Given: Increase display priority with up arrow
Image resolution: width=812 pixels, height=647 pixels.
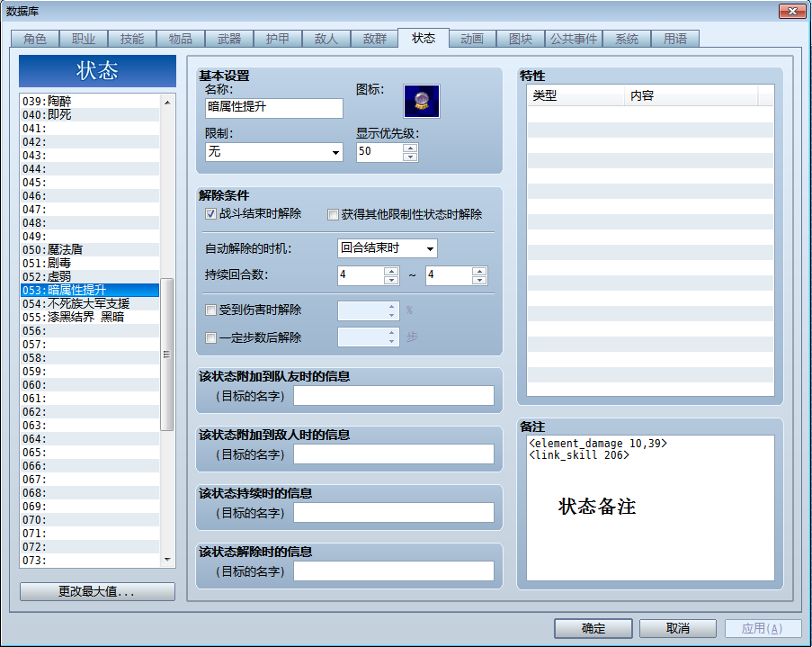Looking at the screenshot, I should point(410,148).
